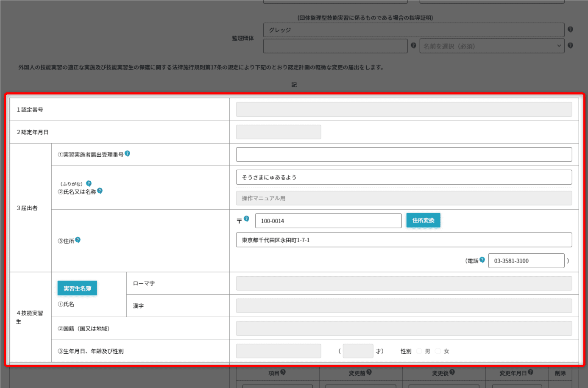Image resolution: width=588 pixels, height=388 pixels.
Task: Click help icon next to 項目 column header
Action: (x=283, y=372)
